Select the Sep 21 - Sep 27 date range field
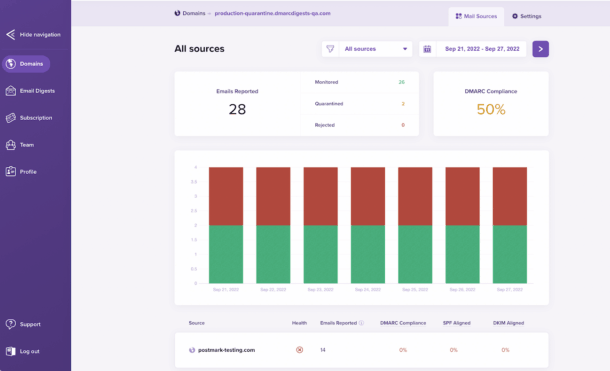Screen dimensions: 610x371 coord(482,49)
